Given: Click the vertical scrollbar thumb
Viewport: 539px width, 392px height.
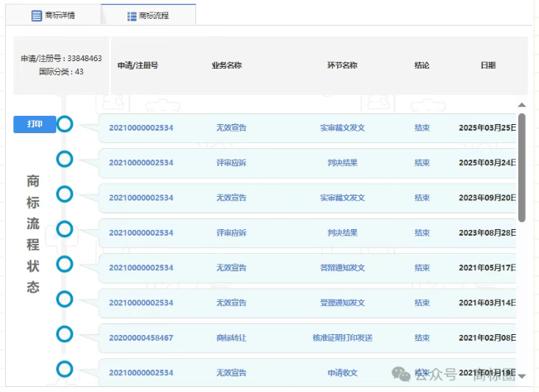Looking at the screenshot, I should (x=522, y=167).
